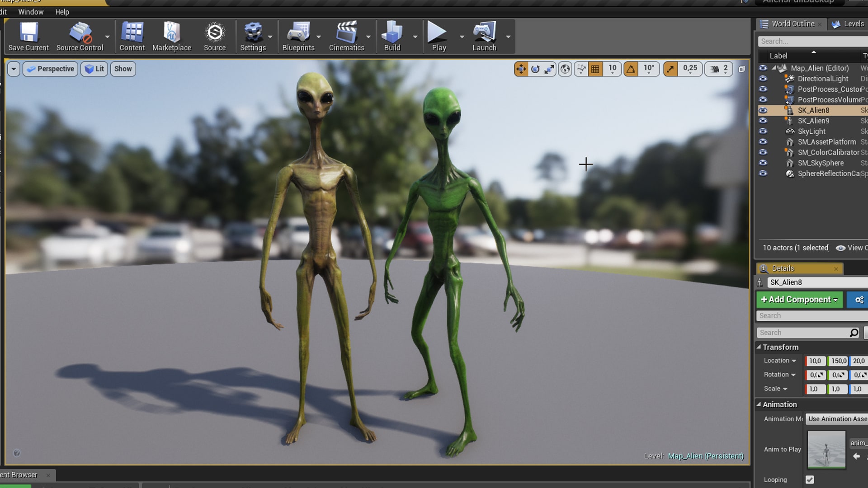868x488 pixels.
Task: Click the Anim to Play asset thumbnail
Action: 826,449
